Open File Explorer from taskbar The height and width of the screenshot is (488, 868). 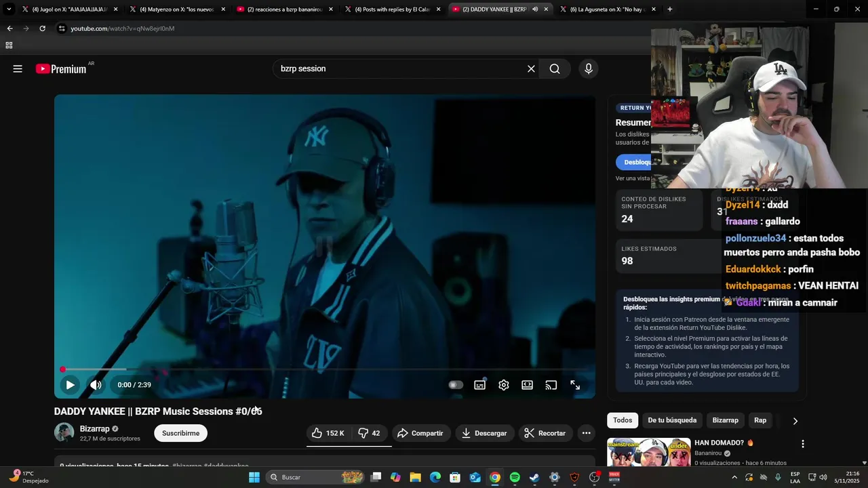[x=416, y=477]
